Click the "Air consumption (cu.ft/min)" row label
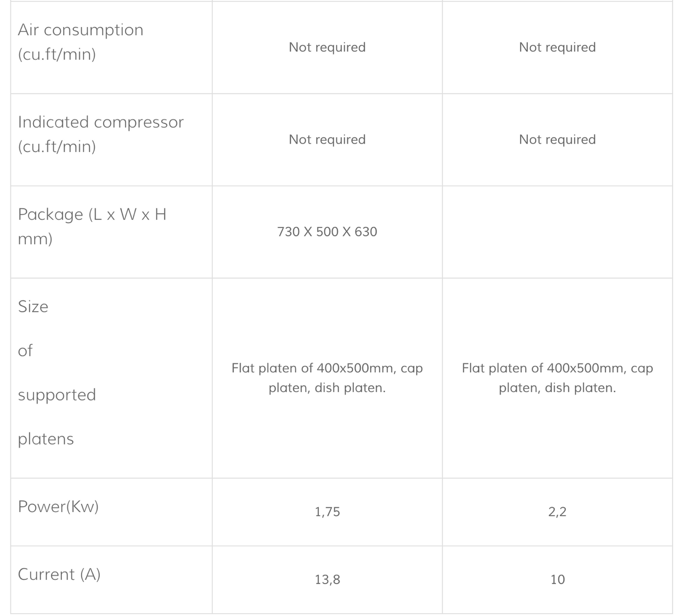Screen dimensions: 687x616 pyautogui.click(x=80, y=42)
